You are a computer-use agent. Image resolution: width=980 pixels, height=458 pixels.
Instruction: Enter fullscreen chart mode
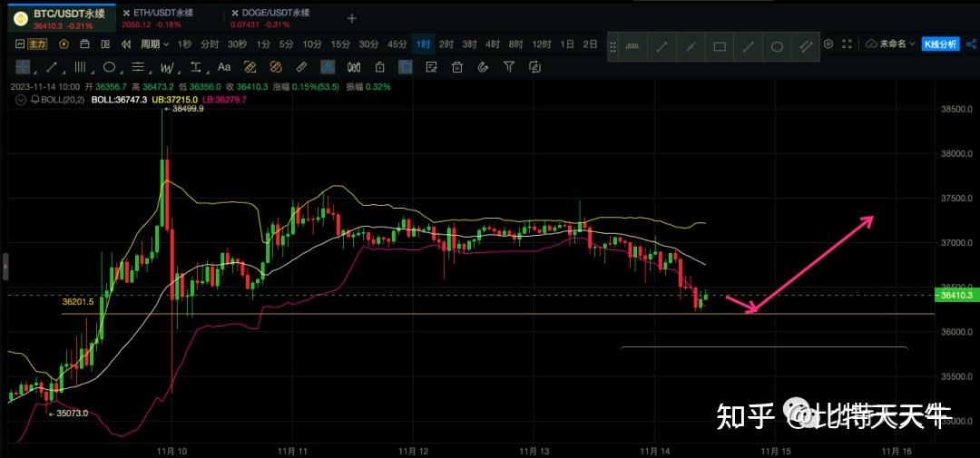pos(847,44)
